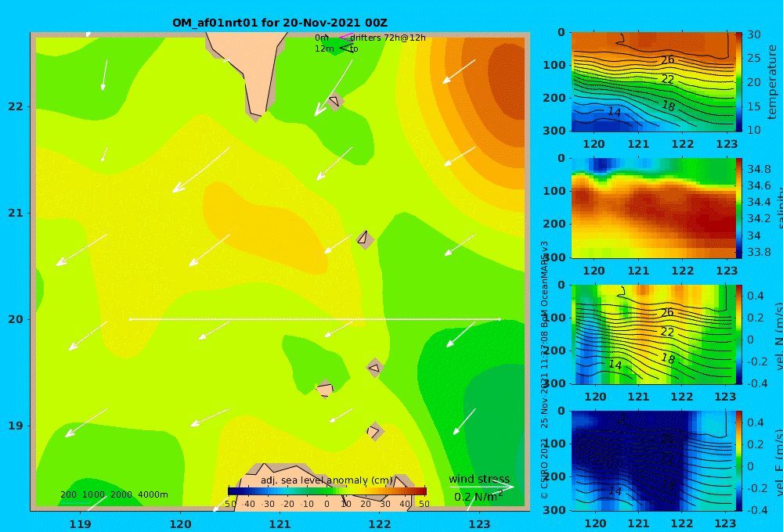The image size is (783, 532).
Task: Click the 14 contour label in temperature panel
Action: click(614, 112)
